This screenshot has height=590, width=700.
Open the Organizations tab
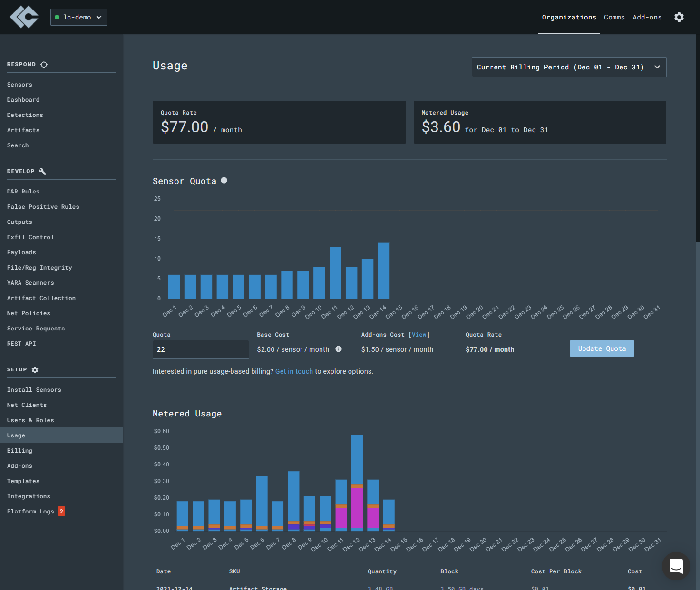569,17
